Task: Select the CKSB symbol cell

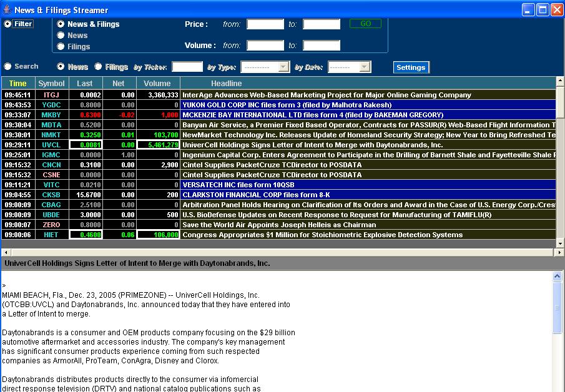Action: (52, 195)
